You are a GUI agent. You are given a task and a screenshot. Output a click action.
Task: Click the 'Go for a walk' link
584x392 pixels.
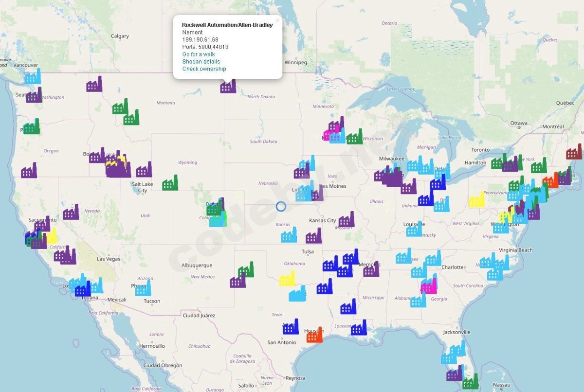click(199, 54)
